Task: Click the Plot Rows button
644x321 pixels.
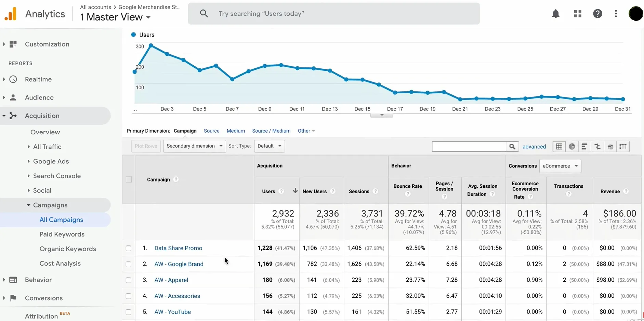Action: click(x=146, y=146)
